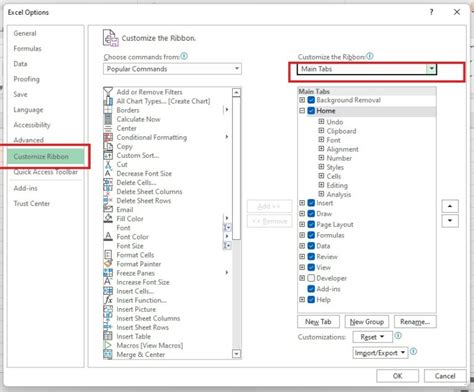This screenshot has width=474, height=392.
Task: Dismiss dialog with Cancel button
Action: tap(445, 376)
